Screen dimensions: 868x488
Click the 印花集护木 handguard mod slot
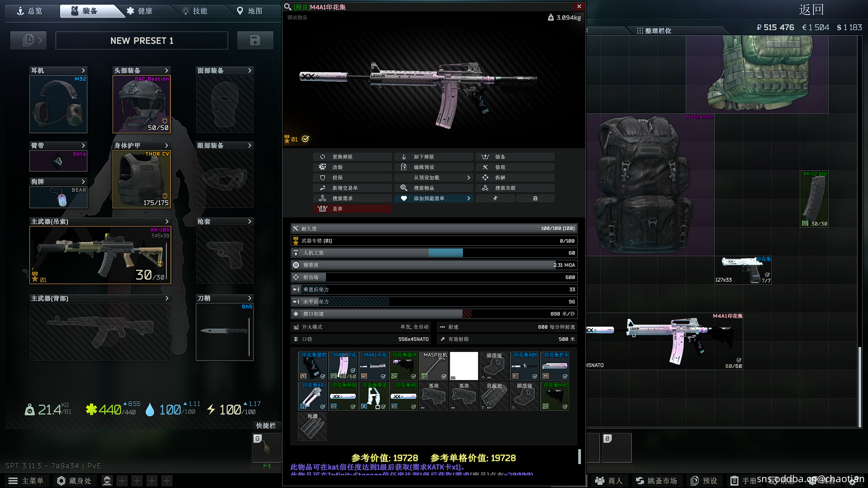(555, 366)
